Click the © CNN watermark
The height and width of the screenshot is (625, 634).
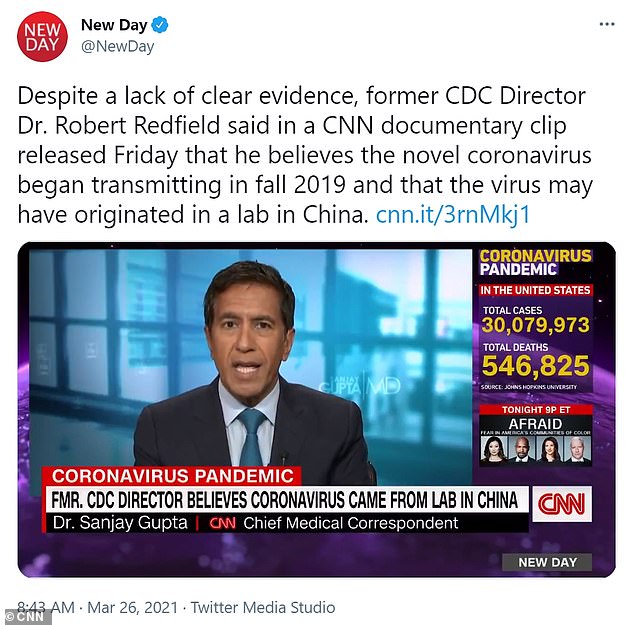click(x=25, y=617)
